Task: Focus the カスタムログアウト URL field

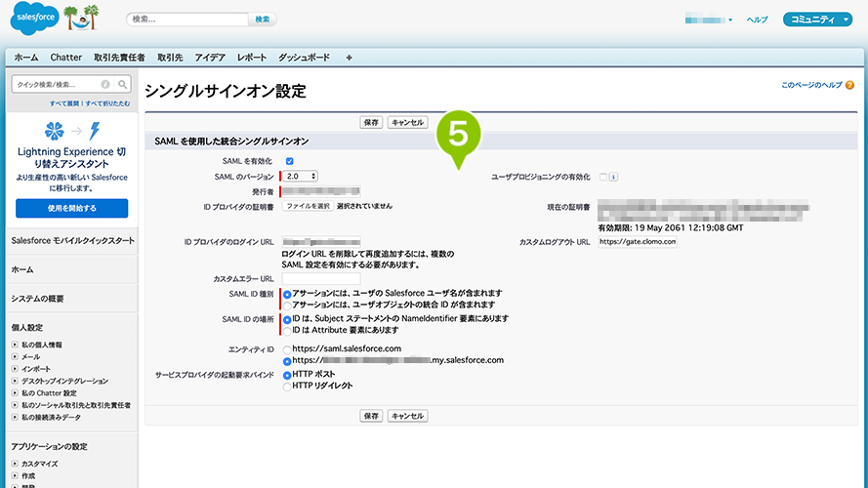Action: tap(638, 242)
